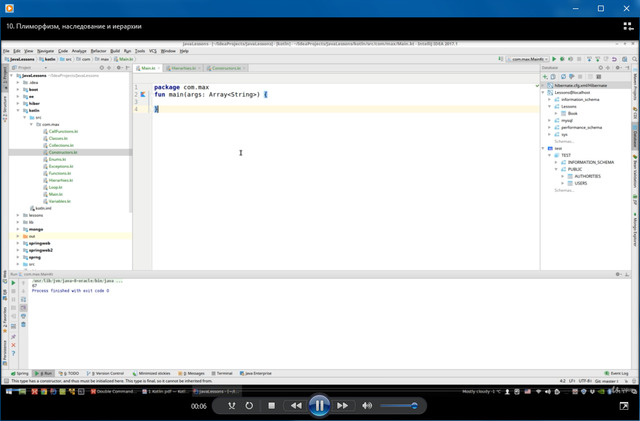
Task: Click the add data source plus icon
Action: tap(545, 77)
